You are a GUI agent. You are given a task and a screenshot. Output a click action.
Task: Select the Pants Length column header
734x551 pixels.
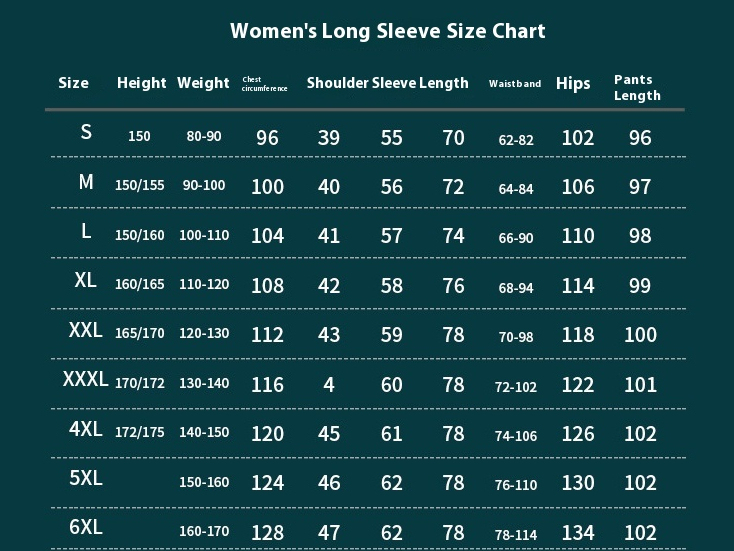click(x=637, y=88)
